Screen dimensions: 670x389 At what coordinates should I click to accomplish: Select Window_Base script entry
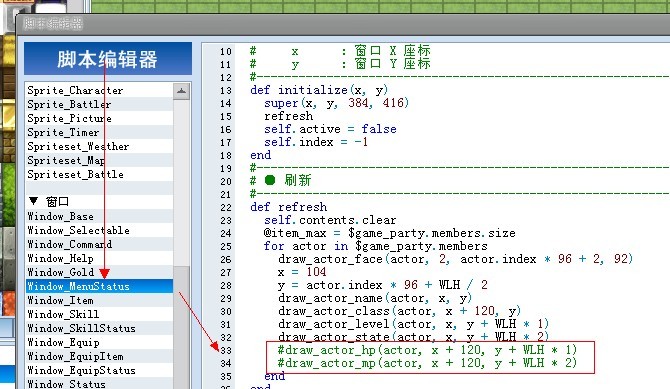[x=99, y=216]
